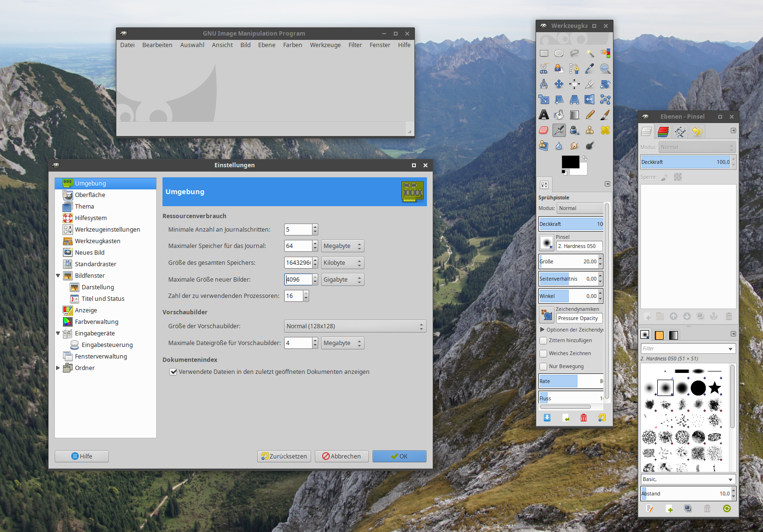Select the Zoom magnifier tool

605,69
